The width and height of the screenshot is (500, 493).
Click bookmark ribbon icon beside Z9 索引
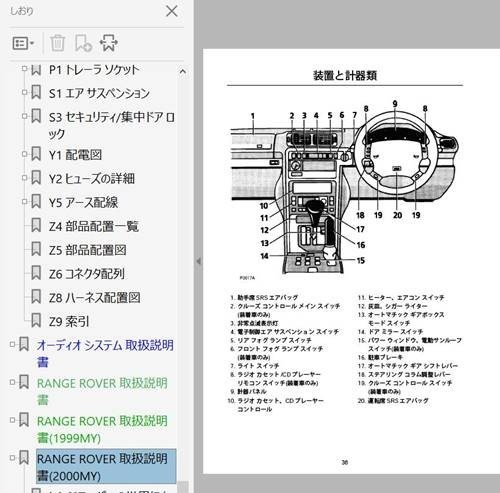(36, 320)
